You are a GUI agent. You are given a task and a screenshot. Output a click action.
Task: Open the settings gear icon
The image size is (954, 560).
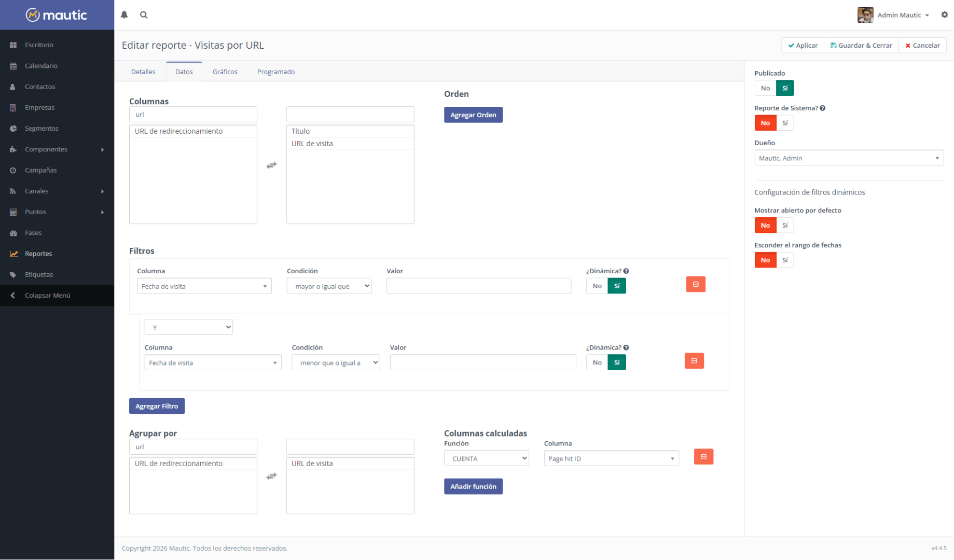(944, 15)
